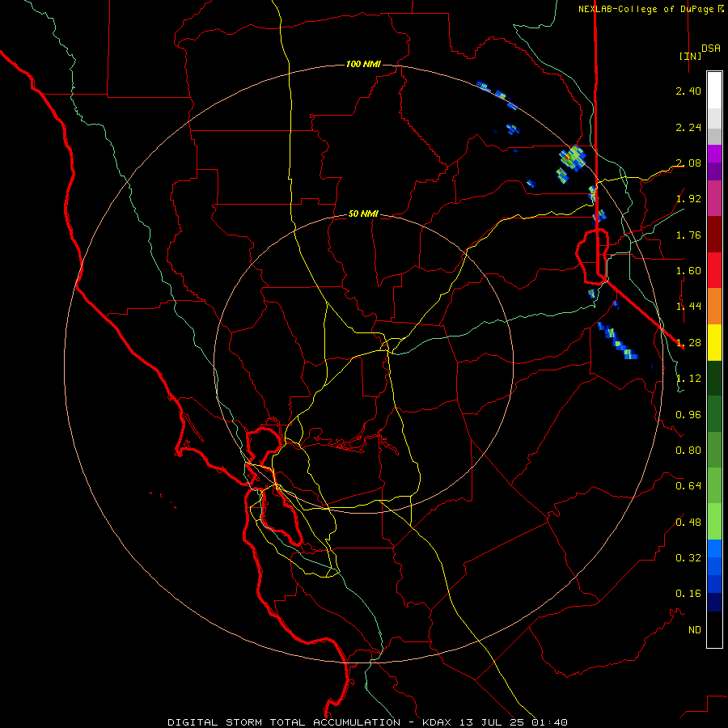
Task: Click the ND legend label
Action: (695, 630)
